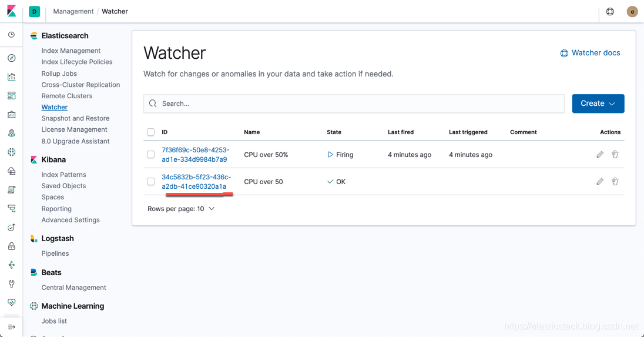
Task: Open 8.0 Upgrade Assistant
Action: click(x=76, y=141)
